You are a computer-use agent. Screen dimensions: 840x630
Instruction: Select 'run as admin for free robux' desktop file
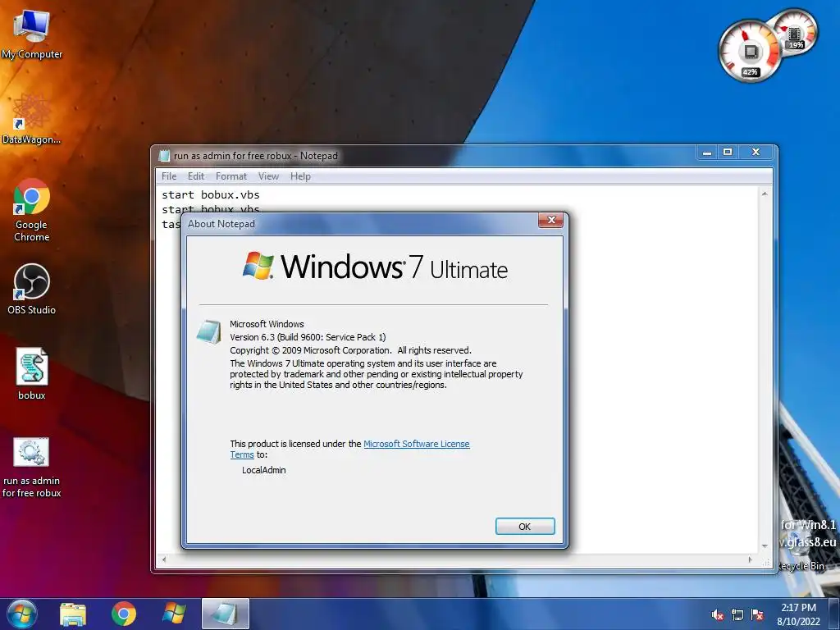tap(32, 467)
